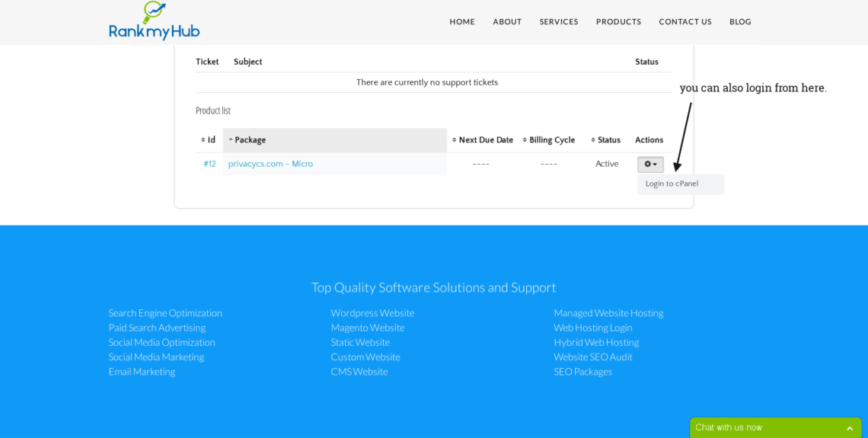This screenshot has width=868, height=438.
Task: Click product ID #12 link
Action: (209, 164)
